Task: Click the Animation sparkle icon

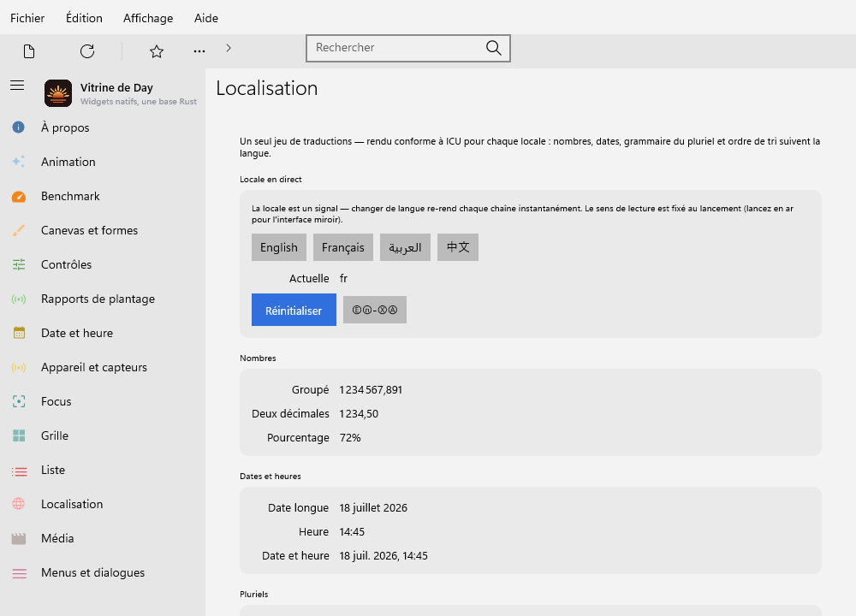Action: pos(19,162)
